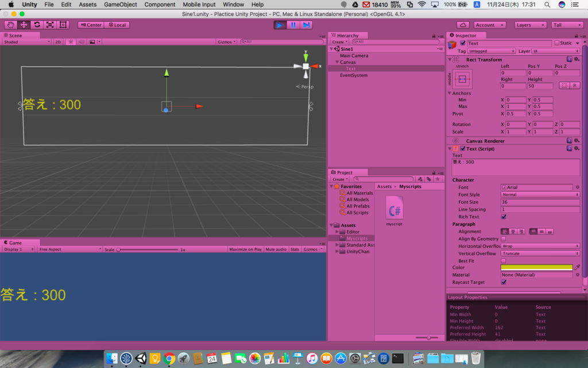
Task: Toggle the Raycast Target checkbox
Action: click(503, 282)
